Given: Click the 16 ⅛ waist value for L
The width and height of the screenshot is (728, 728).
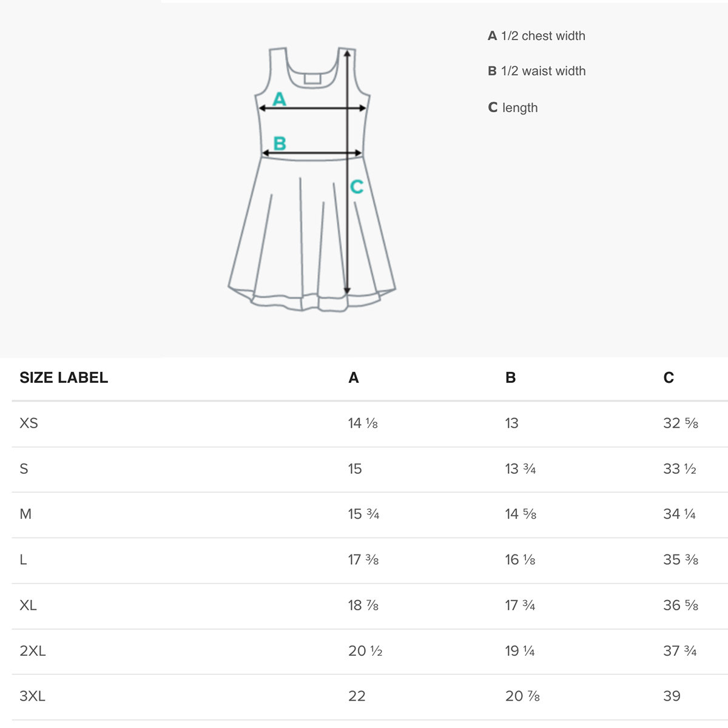Looking at the screenshot, I should 520,559.
